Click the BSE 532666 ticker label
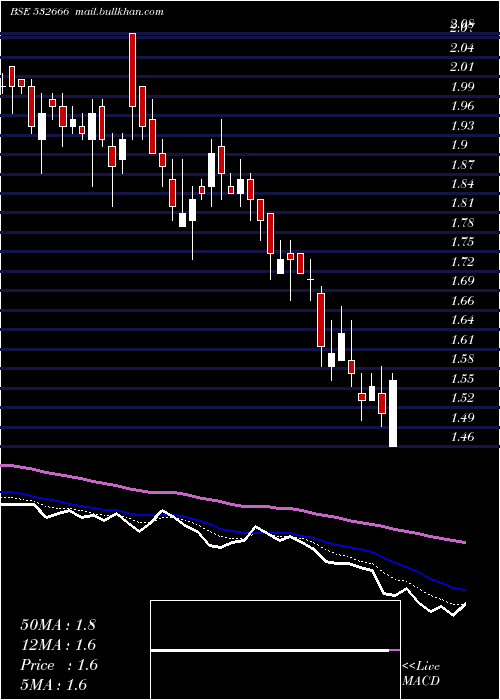This screenshot has height=700, width=500. pos(39,12)
